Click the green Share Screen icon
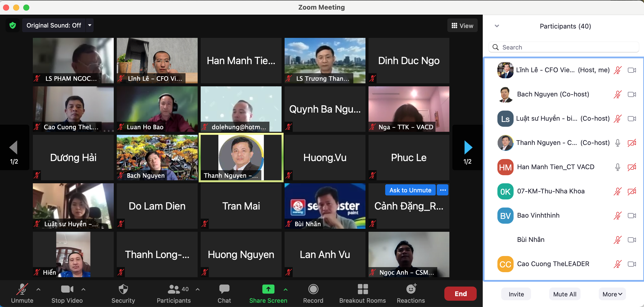The height and width of the screenshot is (307, 644). (268, 289)
